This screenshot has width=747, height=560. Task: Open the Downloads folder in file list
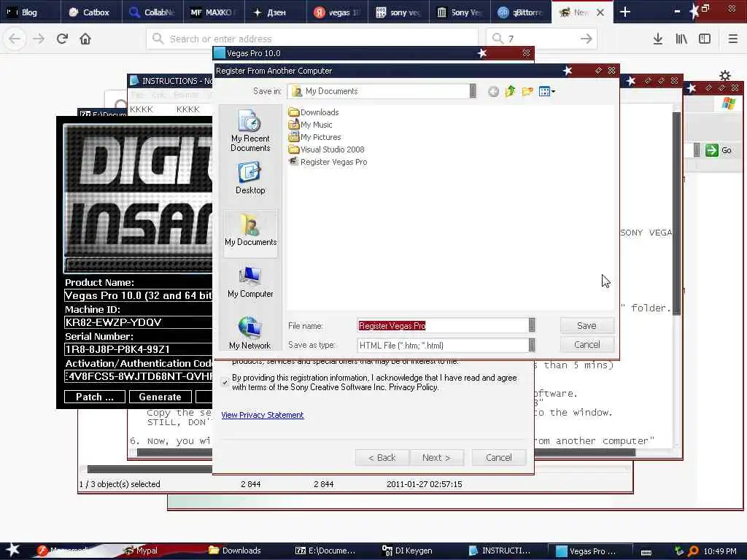[314, 112]
